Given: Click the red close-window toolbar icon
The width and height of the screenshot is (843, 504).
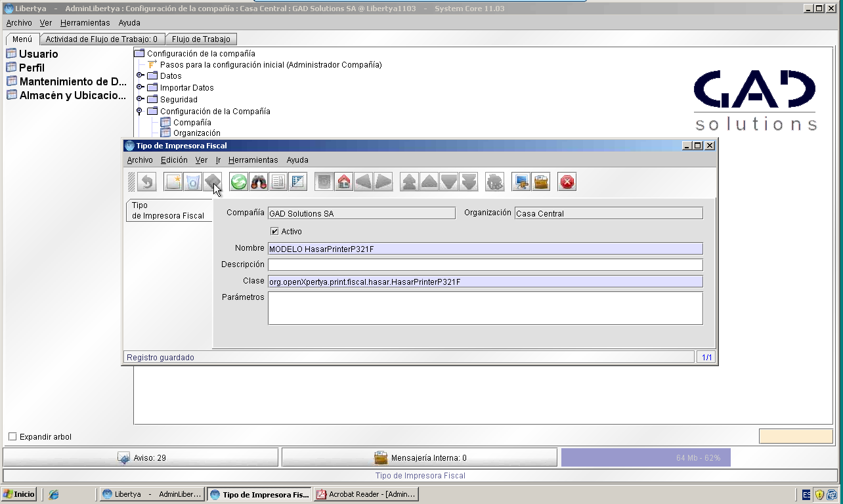Looking at the screenshot, I should coord(567,182).
